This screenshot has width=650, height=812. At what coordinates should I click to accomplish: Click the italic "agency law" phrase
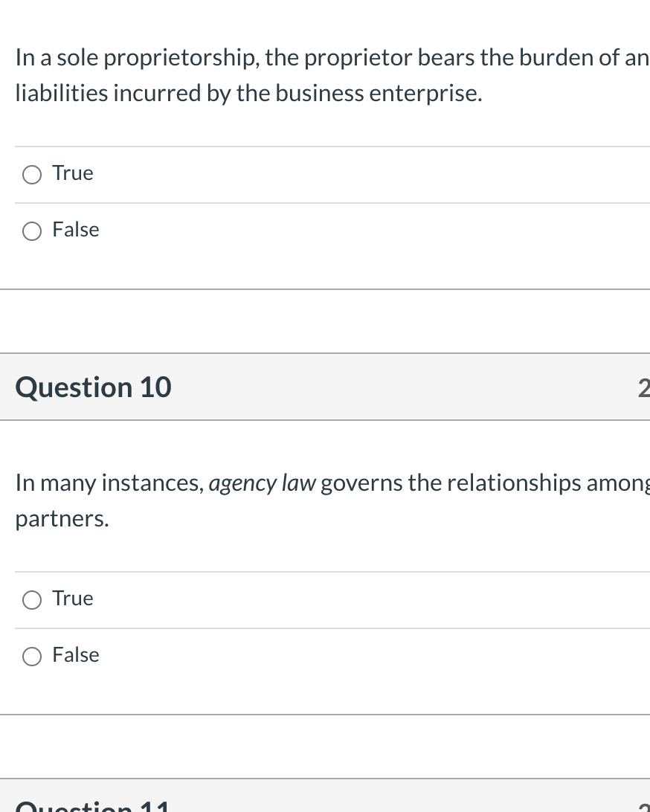(x=262, y=483)
